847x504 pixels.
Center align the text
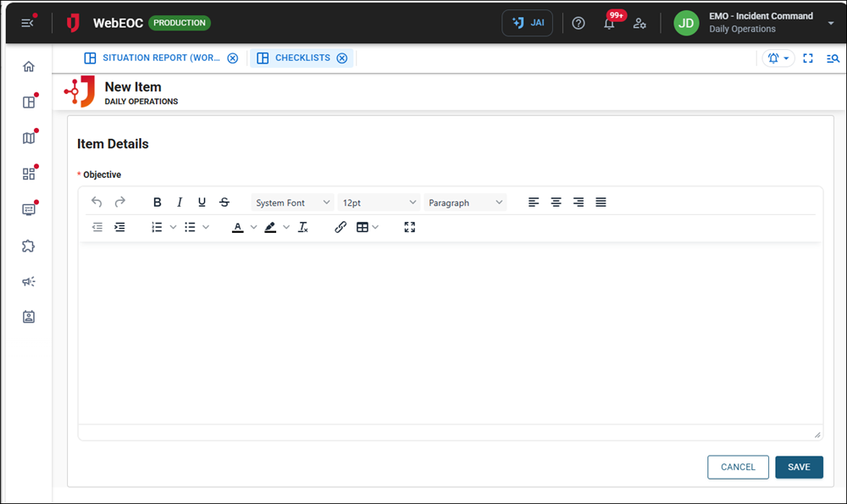pyautogui.click(x=556, y=202)
